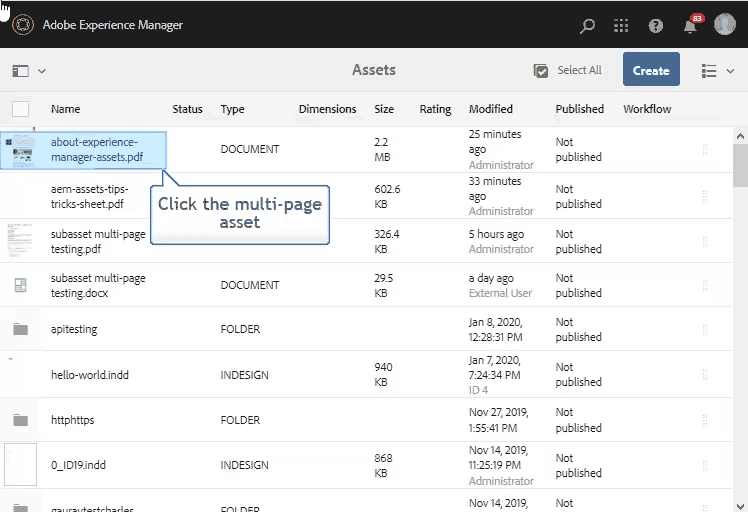Viewport: 748px width, 512px height.
Task: Select the 0_ID19.indd thumbnail
Action: 20,465
